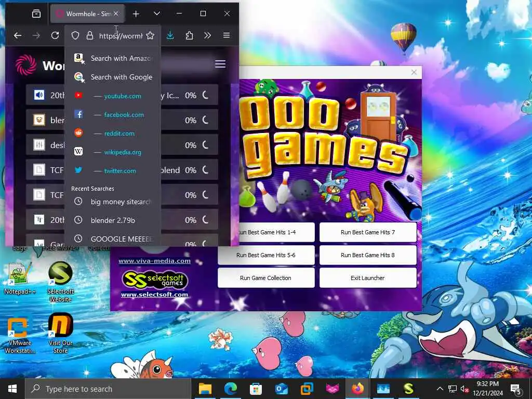The height and width of the screenshot is (399, 532).
Task: Open File Explorer from the taskbar
Action: tap(205, 389)
